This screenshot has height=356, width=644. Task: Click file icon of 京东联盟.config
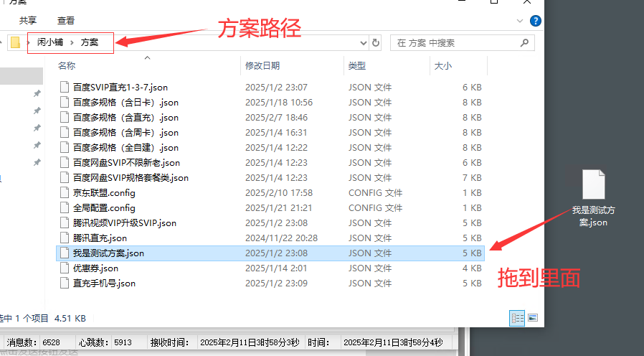65,193
